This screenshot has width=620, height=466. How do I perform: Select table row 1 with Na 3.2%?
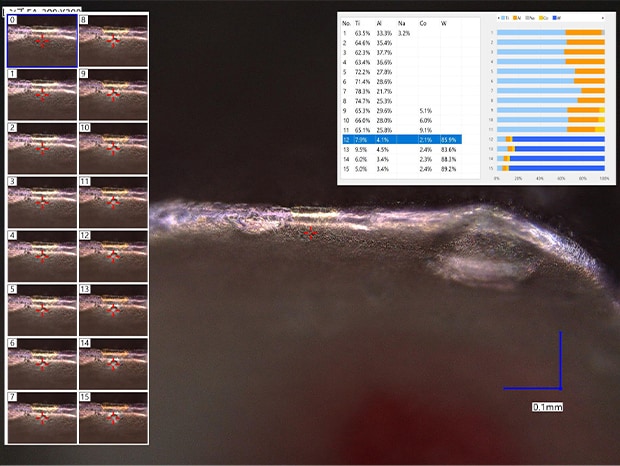[401, 33]
